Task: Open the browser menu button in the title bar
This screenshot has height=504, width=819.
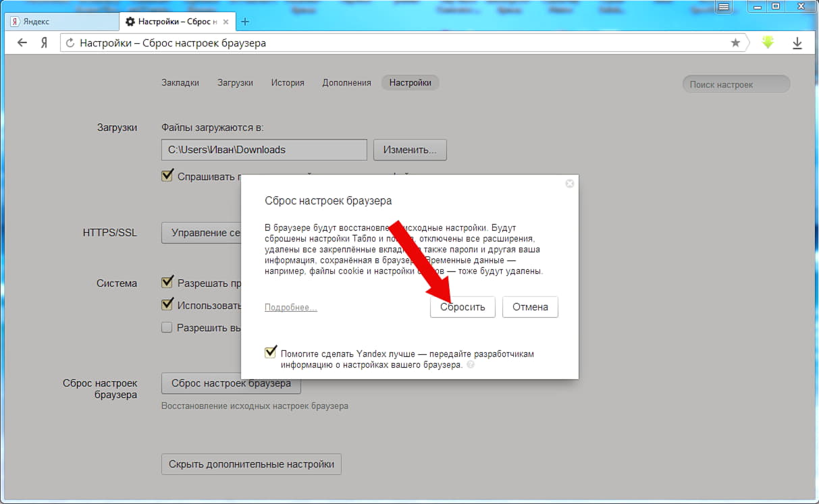Action: tap(724, 7)
